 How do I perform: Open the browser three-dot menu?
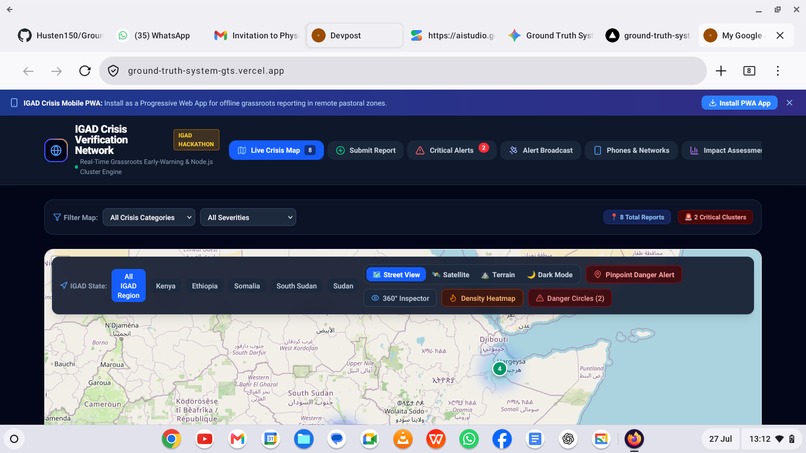(x=778, y=70)
